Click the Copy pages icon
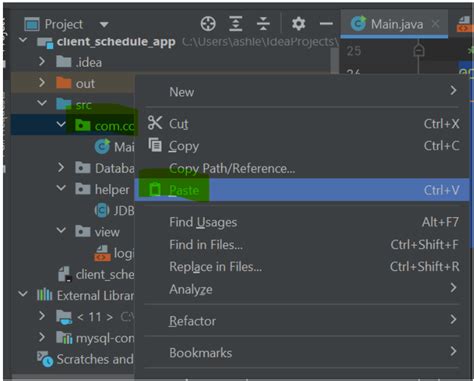Screen dimensions: 474x381 155,145
